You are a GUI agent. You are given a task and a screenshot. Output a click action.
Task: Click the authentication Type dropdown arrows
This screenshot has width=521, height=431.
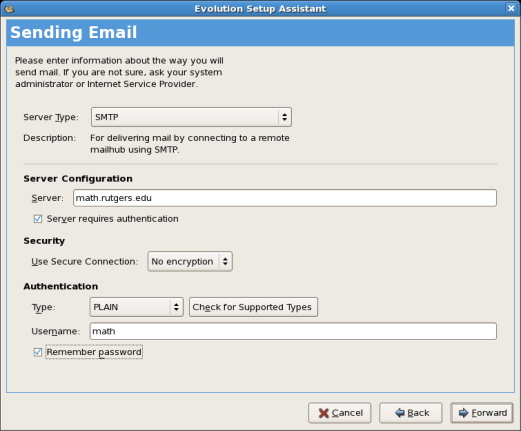click(176, 307)
